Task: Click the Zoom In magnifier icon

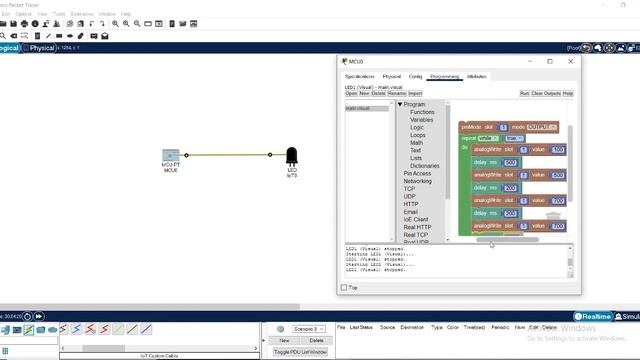Action: click(116, 24)
